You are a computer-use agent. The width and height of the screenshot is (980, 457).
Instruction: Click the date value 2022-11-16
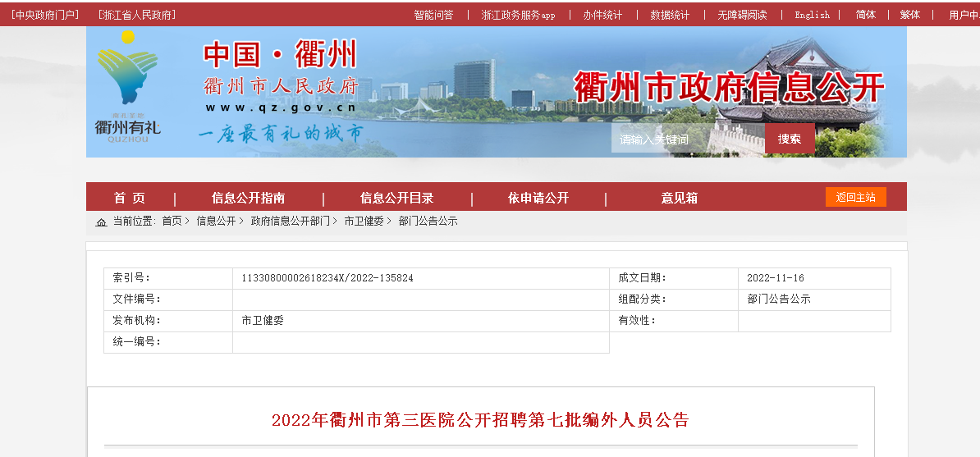click(x=776, y=278)
